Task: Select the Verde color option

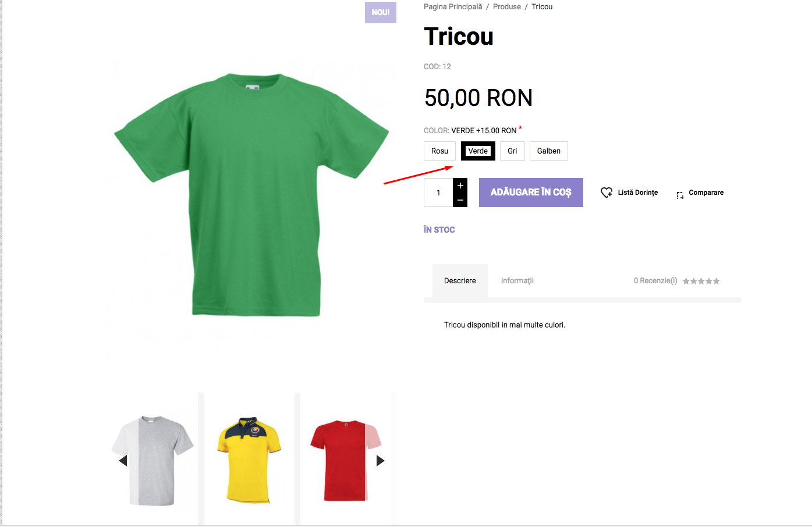Action: 478,151
